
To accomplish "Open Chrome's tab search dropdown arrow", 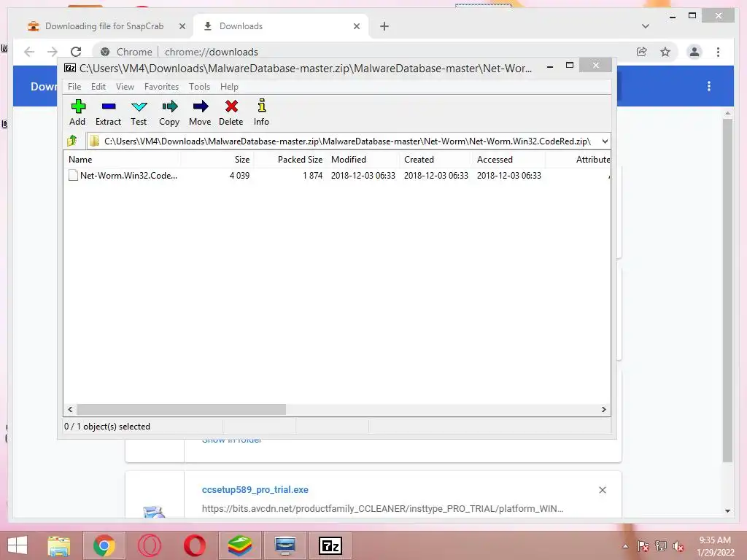I will [645, 26].
